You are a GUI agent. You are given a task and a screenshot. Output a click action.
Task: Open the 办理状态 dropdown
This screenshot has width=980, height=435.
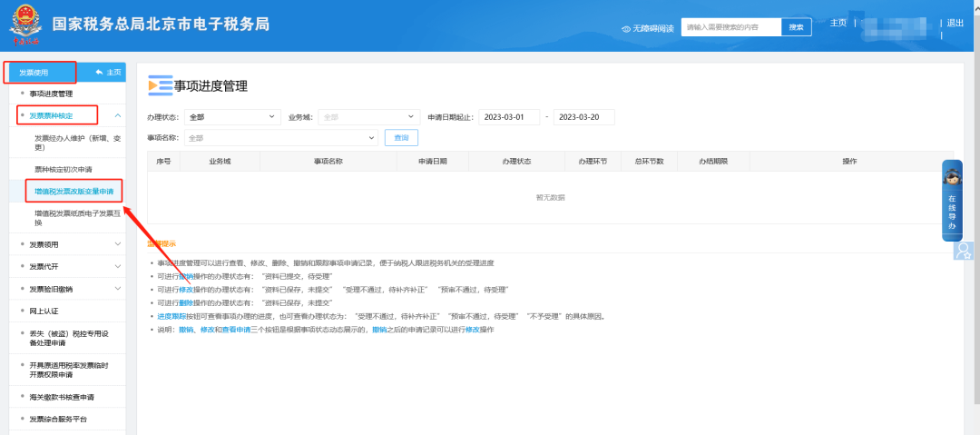tap(232, 117)
